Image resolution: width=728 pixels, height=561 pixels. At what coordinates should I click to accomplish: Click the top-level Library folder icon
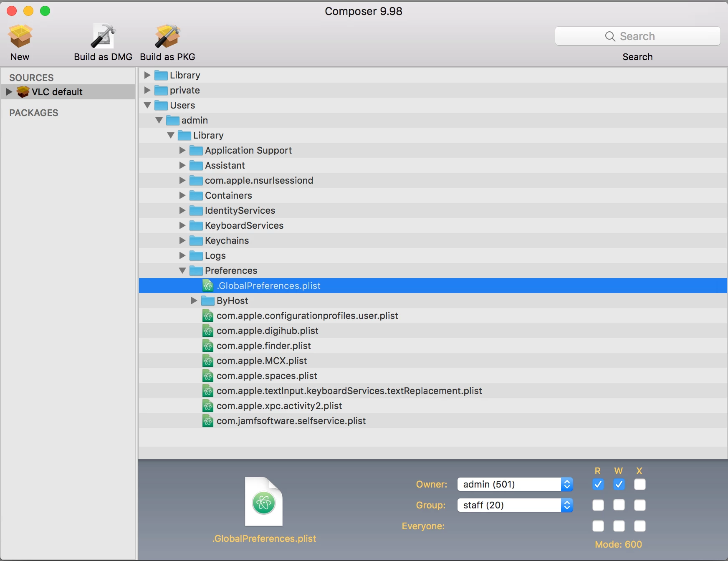(161, 76)
